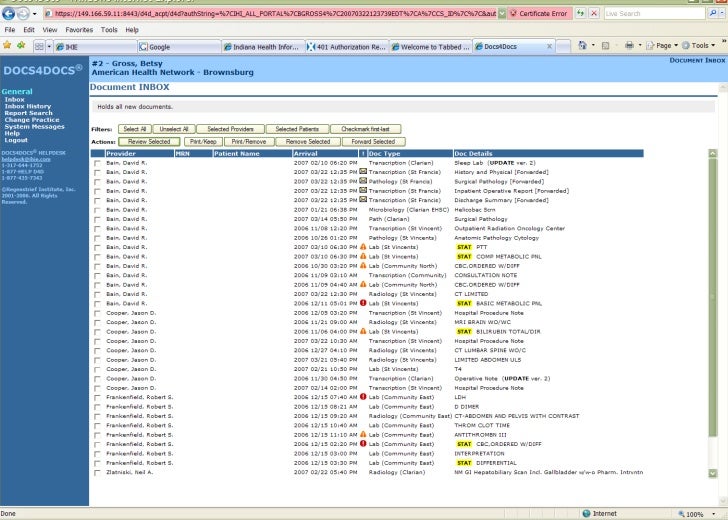
Task: Open Inbox History in the sidebar
Action: pos(28,106)
